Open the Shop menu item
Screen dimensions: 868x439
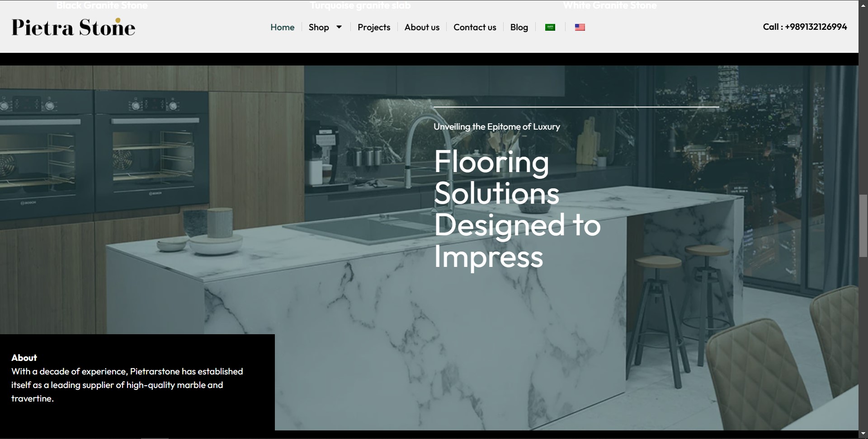click(318, 27)
